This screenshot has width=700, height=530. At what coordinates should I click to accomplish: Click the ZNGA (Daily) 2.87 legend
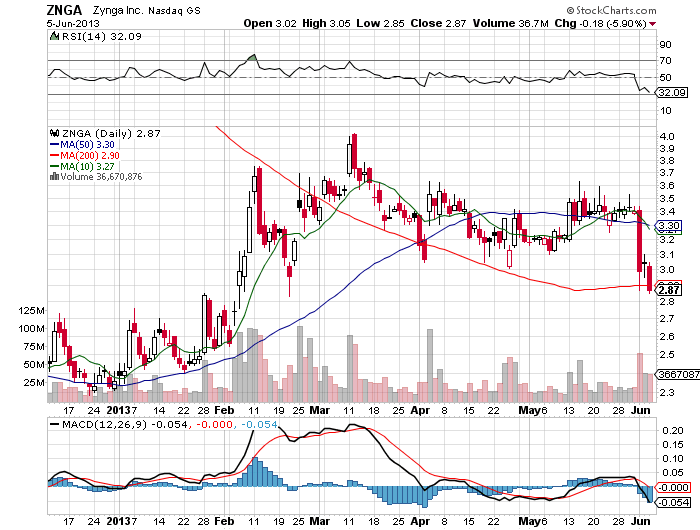pos(111,133)
